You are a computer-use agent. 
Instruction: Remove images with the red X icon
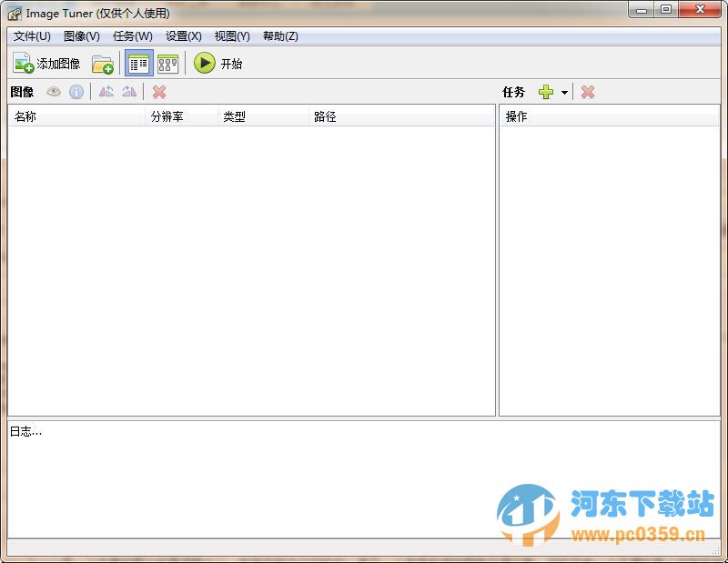(159, 91)
